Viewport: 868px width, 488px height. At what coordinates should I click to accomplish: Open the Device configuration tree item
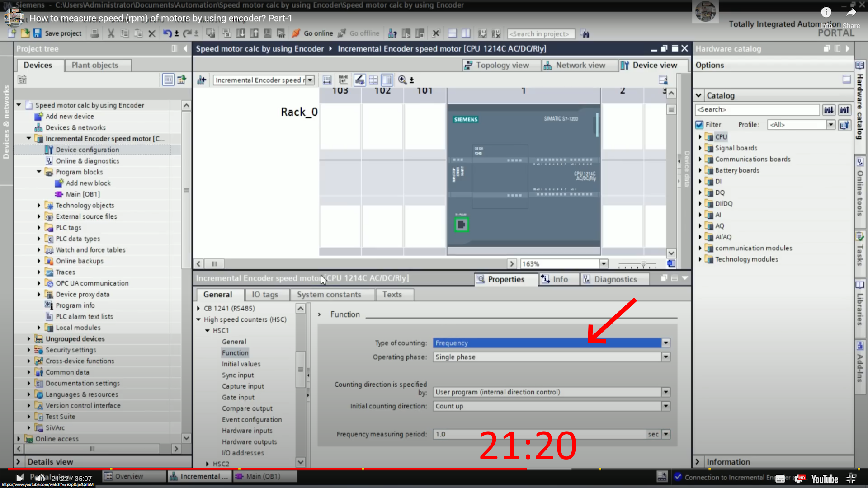[87, 150]
